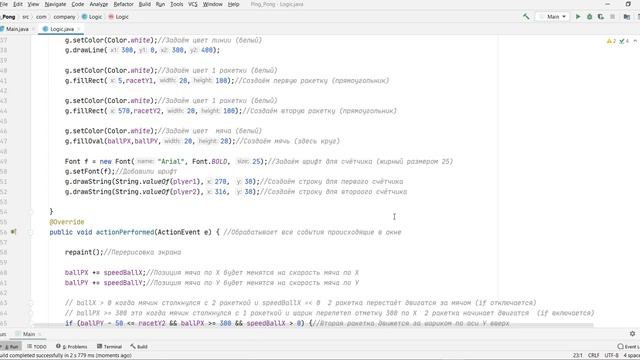Click the @Override annotation in the code
This screenshot has height=360, width=640.
67,222
